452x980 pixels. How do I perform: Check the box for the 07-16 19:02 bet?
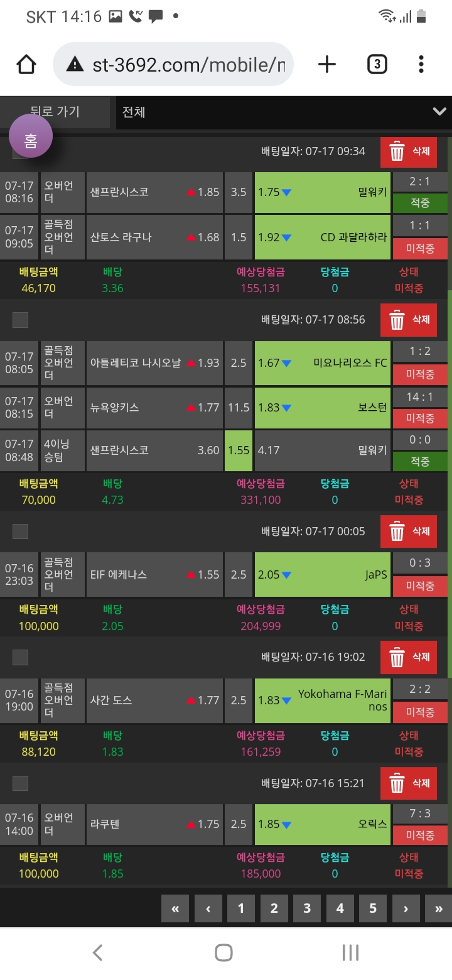(x=20, y=657)
